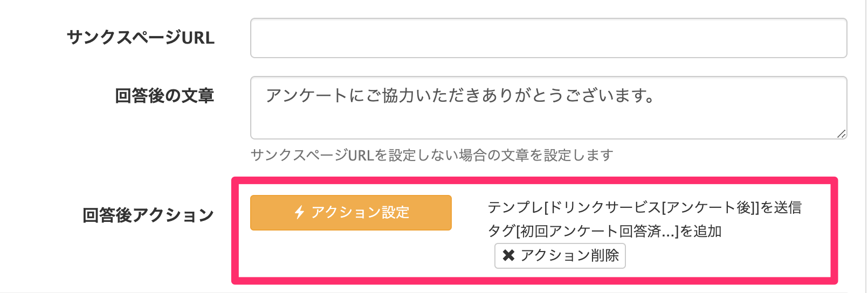868x293 pixels.
Task: Open action settings via アクション設定 button
Action: pyautogui.click(x=350, y=213)
